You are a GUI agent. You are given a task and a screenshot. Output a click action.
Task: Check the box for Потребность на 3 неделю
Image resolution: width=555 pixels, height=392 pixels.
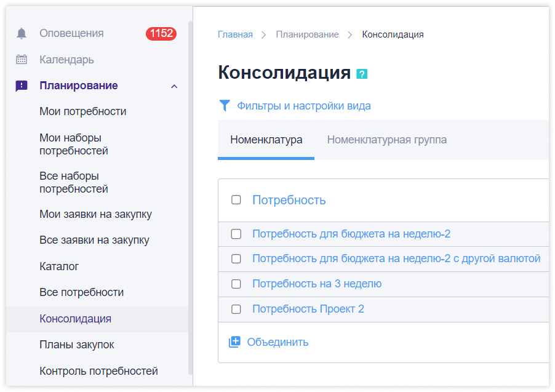tap(236, 284)
